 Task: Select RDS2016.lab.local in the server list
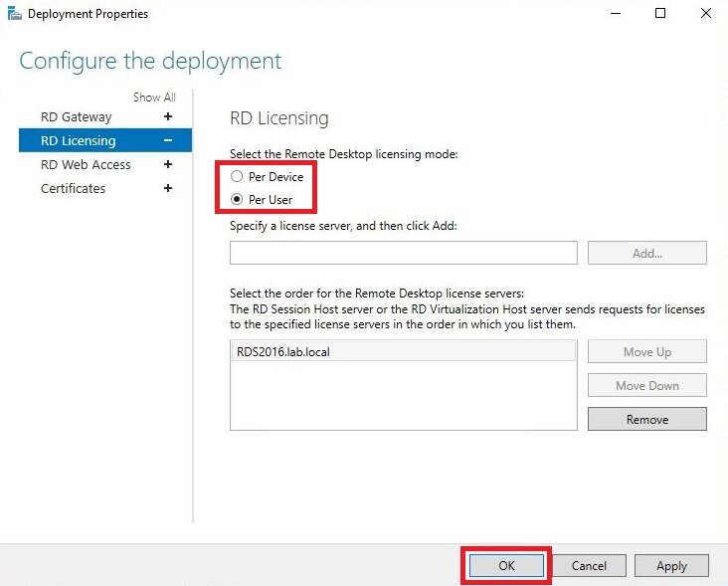pyautogui.click(x=403, y=351)
